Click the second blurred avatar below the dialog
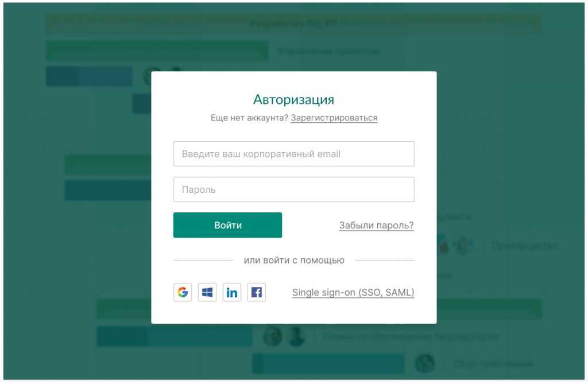Screen dimensions: 588x384 tap(296, 336)
